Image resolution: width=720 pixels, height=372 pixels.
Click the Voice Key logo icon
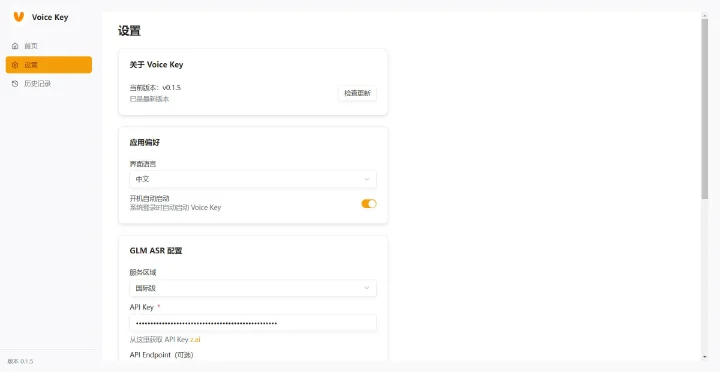pos(18,17)
